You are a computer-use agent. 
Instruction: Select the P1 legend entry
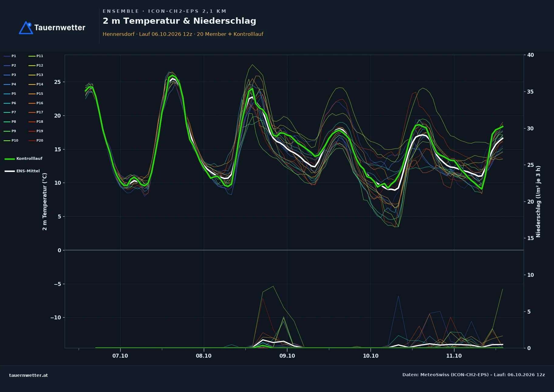point(10,56)
